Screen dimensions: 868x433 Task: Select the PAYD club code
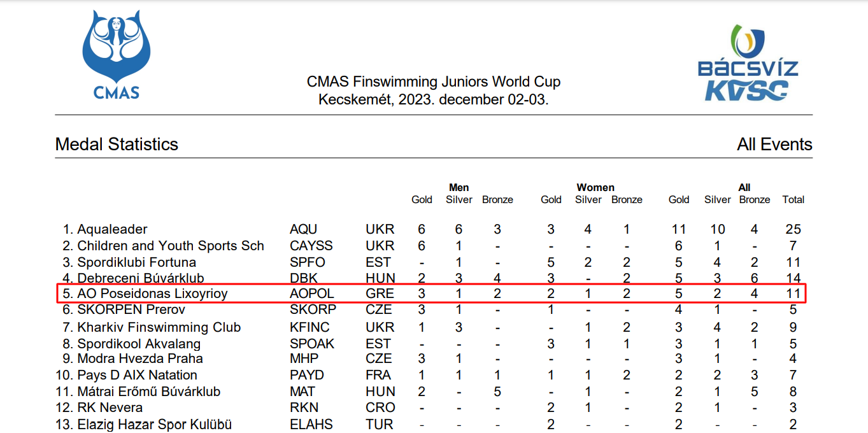307,375
